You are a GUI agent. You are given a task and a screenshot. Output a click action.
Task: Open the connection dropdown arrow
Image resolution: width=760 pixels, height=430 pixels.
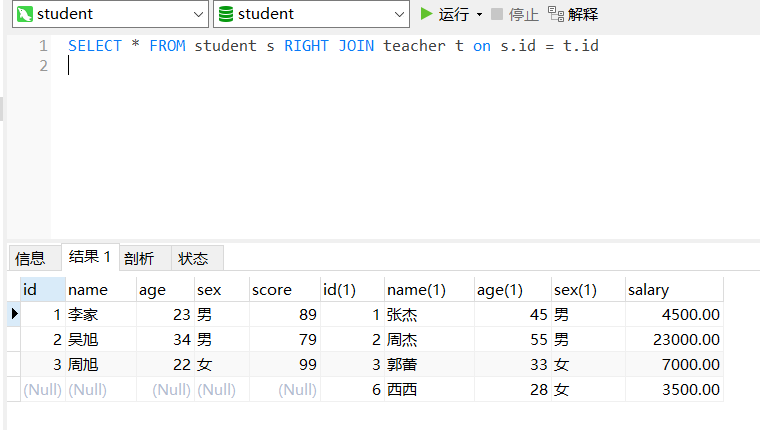pos(198,14)
